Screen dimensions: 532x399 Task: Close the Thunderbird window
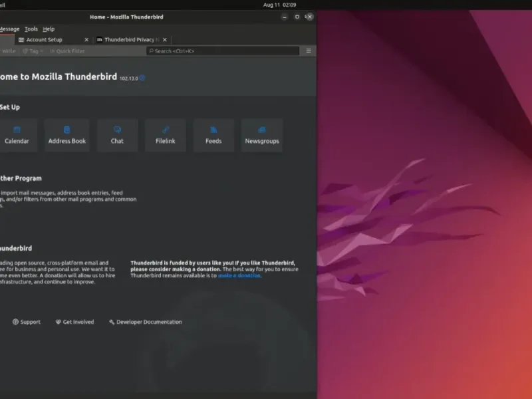[309, 17]
